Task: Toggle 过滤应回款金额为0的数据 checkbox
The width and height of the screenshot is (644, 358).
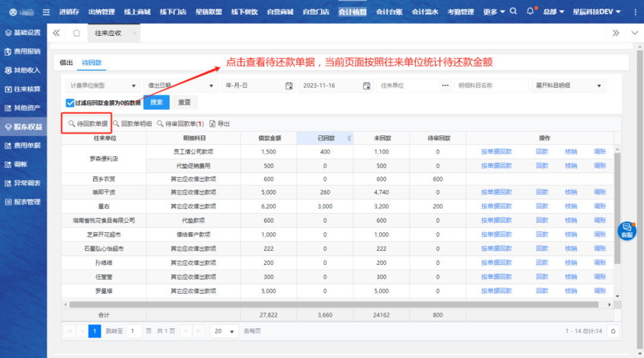Action: (70, 103)
